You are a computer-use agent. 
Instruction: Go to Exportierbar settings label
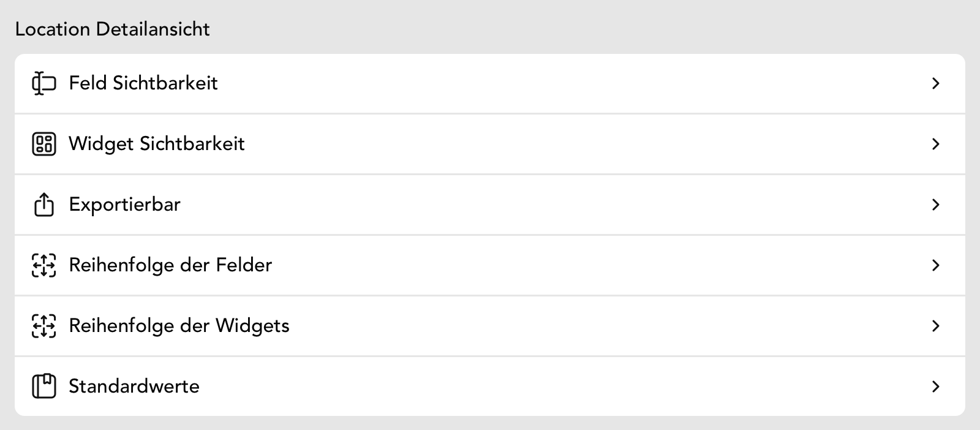point(125,205)
